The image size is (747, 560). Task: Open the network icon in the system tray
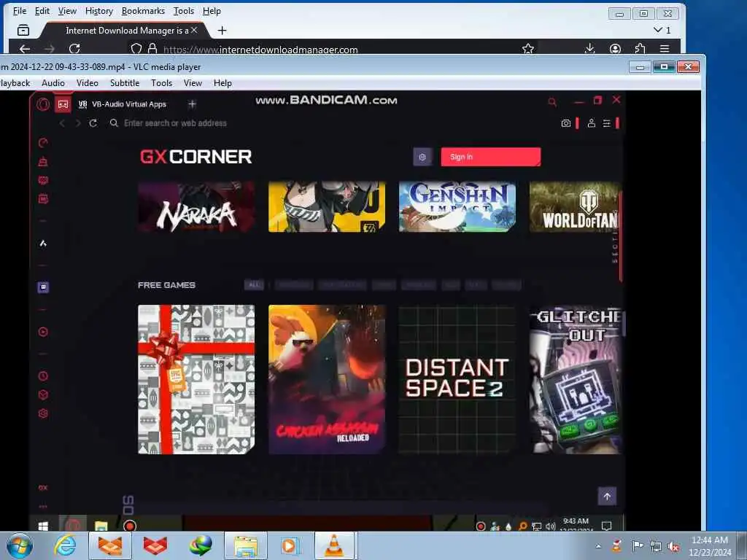(656, 546)
